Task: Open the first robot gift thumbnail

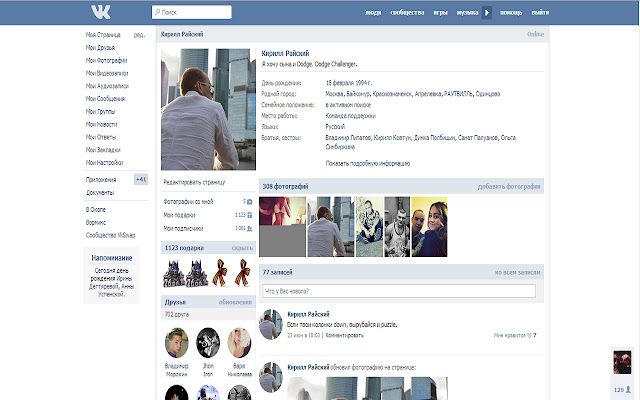Action: pos(173,273)
